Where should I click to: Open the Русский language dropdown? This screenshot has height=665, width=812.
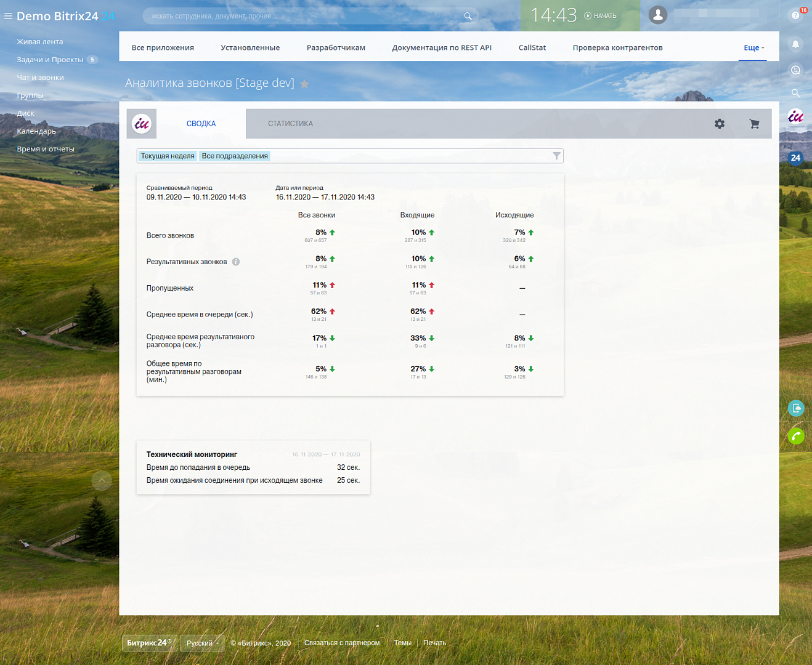point(202,643)
